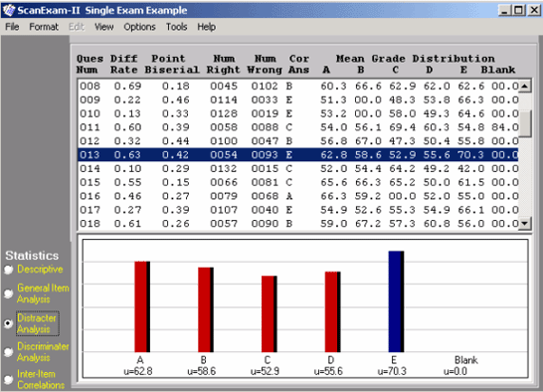Select question row 018
Viewport: 543px width, 392px height.
(298, 223)
